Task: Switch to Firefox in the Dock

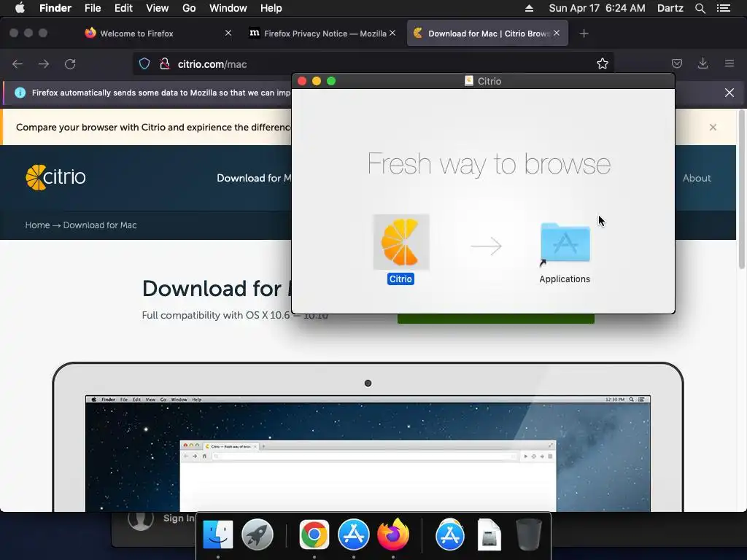Action: [393, 534]
